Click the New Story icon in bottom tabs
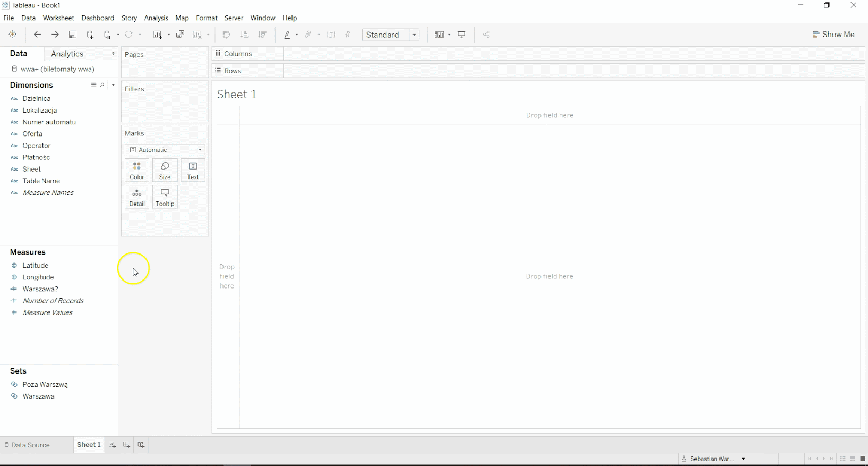The height and width of the screenshot is (466, 868). click(141, 445)
